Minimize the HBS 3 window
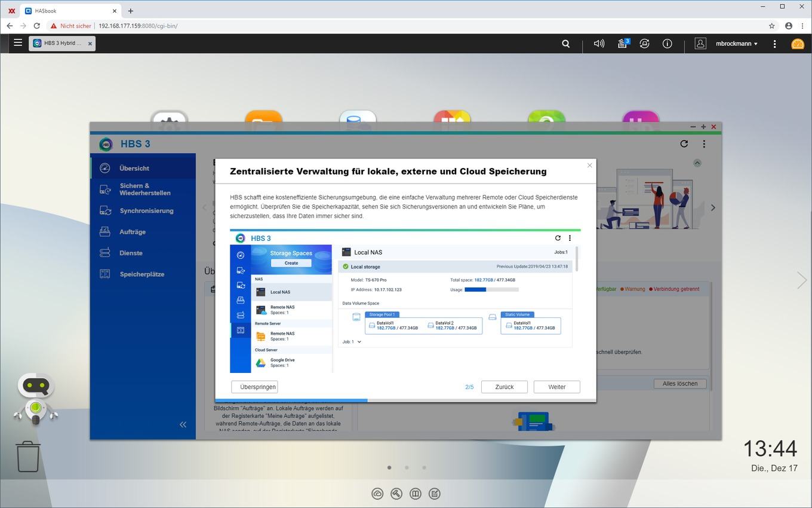812x508 pixels. point(693,127)
